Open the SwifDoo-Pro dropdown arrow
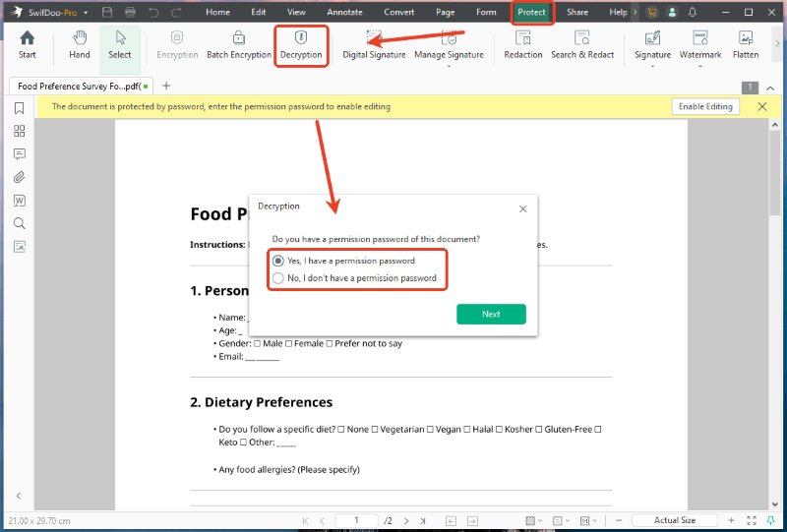Screen dimensions: 787x532 click(86, 13)
